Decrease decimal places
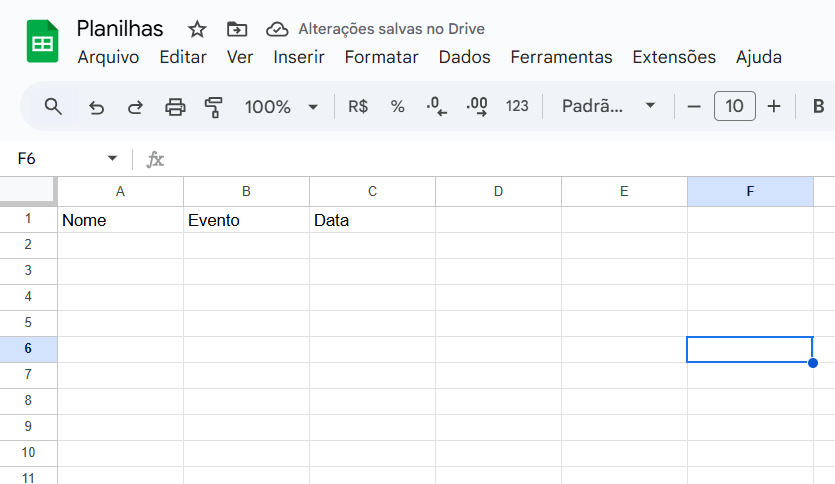The width and height of the screenshot is (835, 484). click(436, 106)
